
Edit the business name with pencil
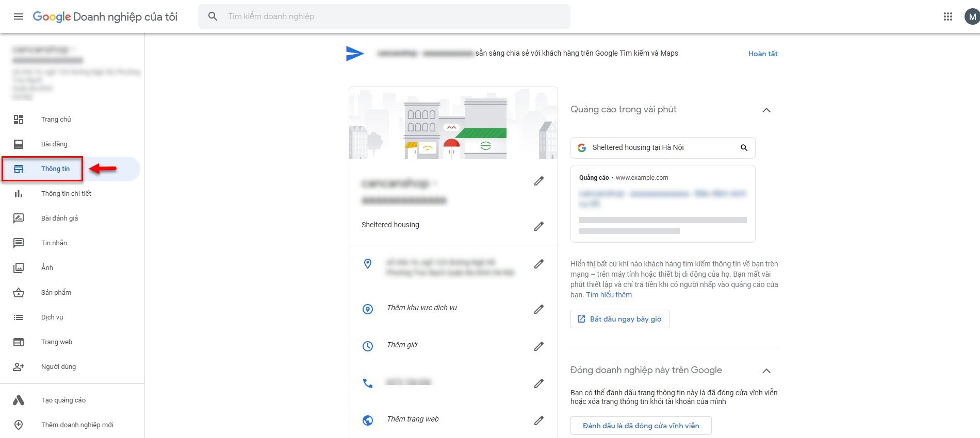point(538,181)
